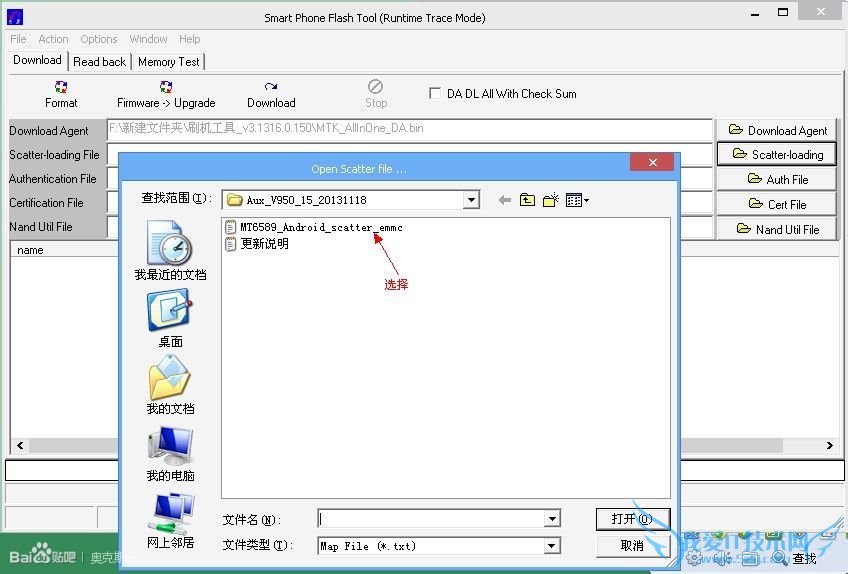
Task: Open Desktop shortcut (桌面) in dialog
Action: (x=170, y=319)
